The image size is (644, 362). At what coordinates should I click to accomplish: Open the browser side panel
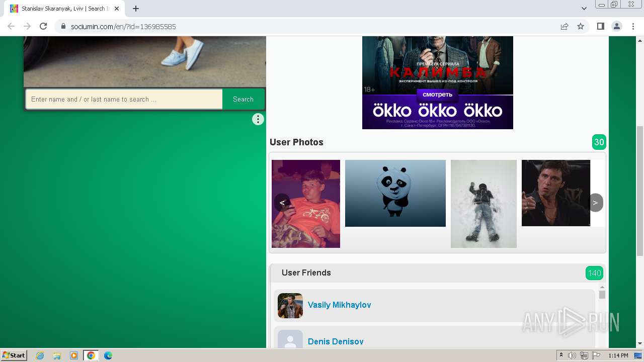click(600, 26)
